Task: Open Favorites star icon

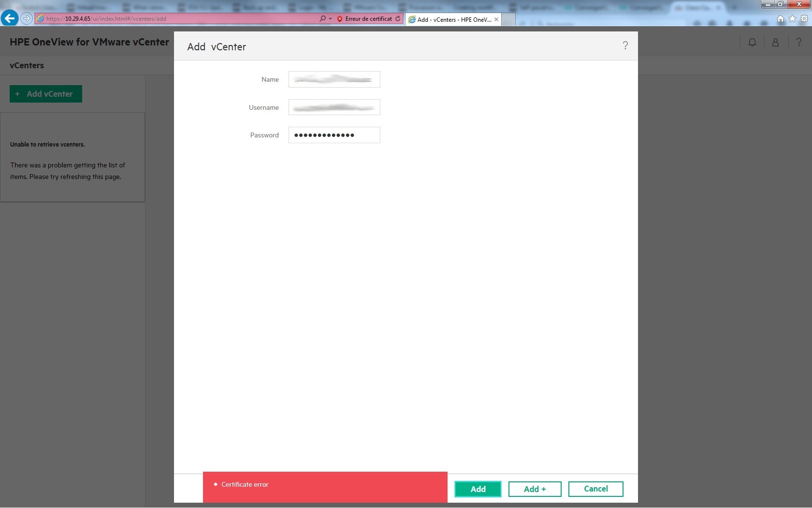Action: [792, 19]
